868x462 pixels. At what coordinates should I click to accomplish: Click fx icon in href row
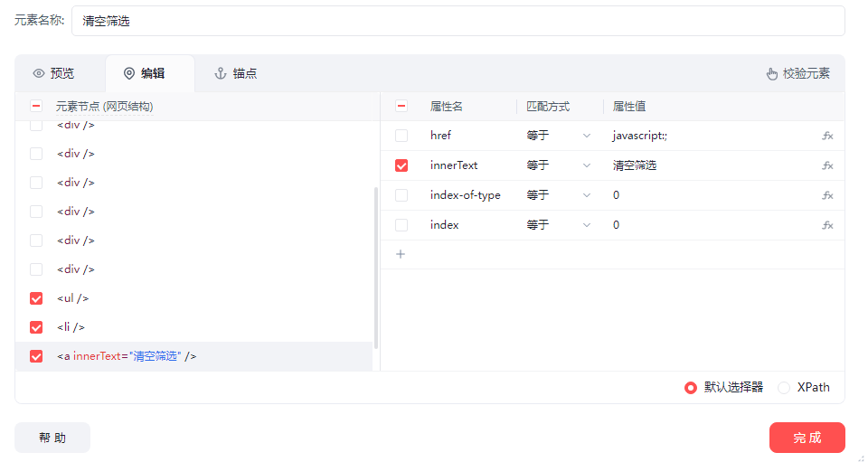pyautogui.click(x=827, y=136)
